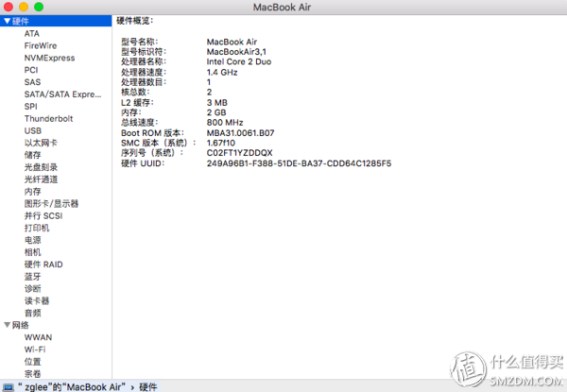Image resolution: width=567 pixels, height=392 pixels.
Task: Collapse the 网络 network disclosure triangle
Action: [x=7, y=325]
